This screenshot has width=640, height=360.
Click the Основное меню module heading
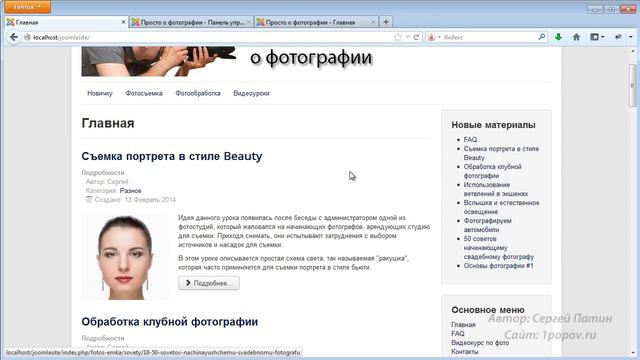(488, 310)
